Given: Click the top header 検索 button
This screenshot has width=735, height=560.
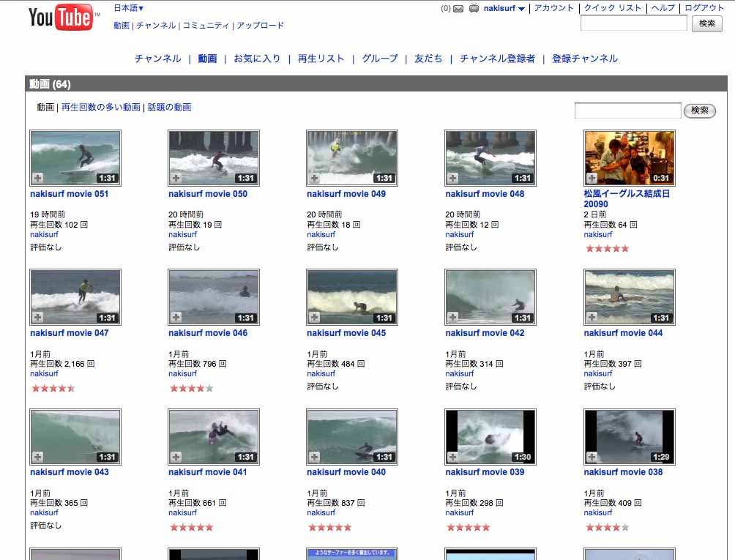Looking at the screenshot, I should tap(707, 23).
